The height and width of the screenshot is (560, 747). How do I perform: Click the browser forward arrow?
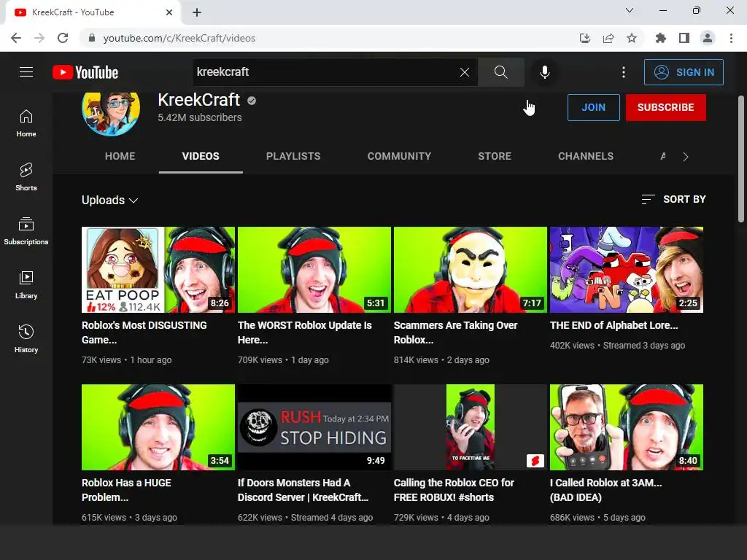pos(39,38)
